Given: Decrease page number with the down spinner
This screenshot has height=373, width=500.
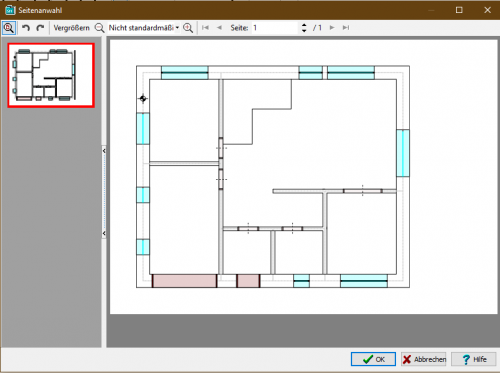Looking at the screenshot, I should click(x=304, y=31).
